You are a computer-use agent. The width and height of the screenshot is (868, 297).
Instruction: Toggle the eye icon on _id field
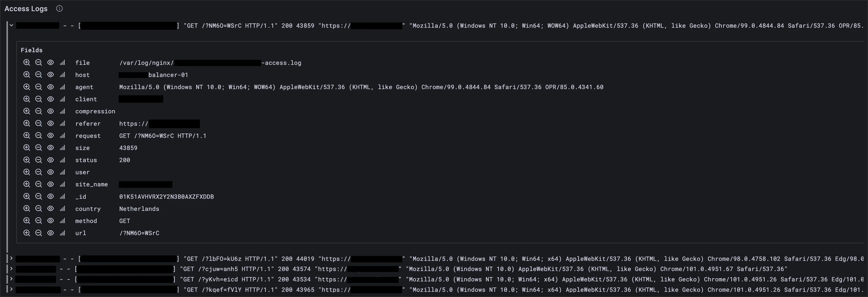51,196
